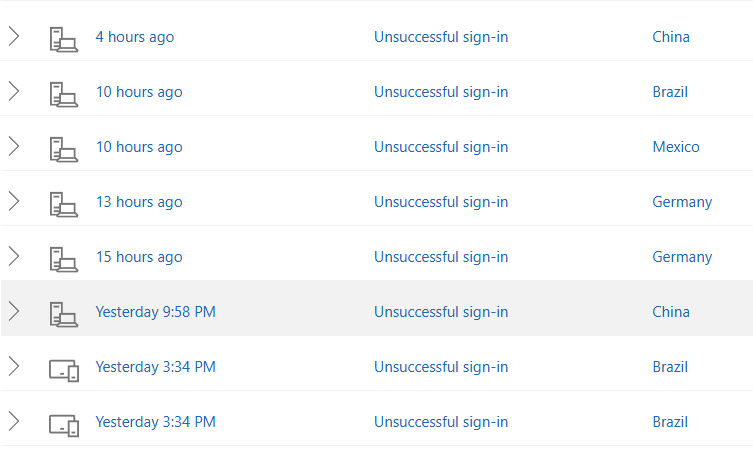Click Unsuccessful sign-in in the 15 hours ago row

point(440,257)
